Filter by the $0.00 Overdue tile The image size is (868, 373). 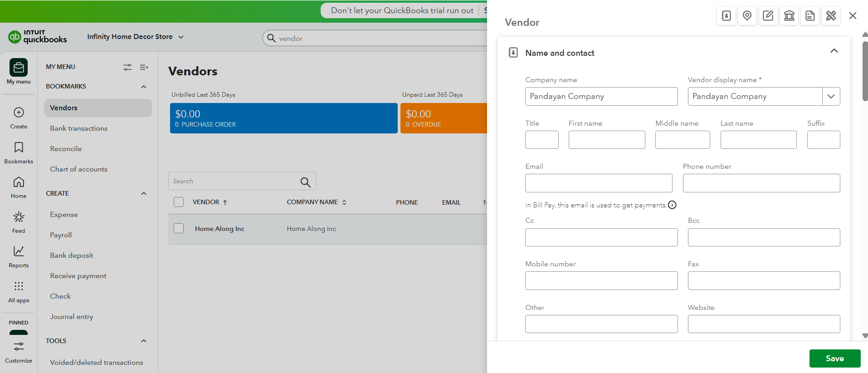click(444, 118)
